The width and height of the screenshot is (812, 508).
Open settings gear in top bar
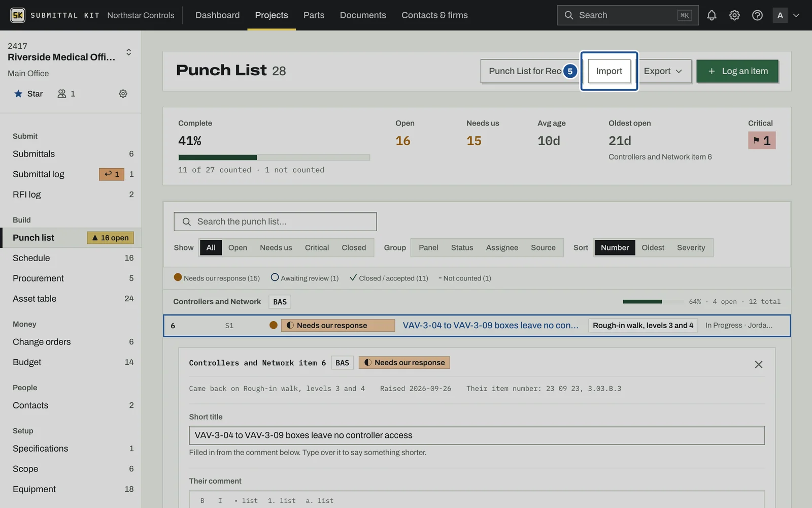[734, 15]
